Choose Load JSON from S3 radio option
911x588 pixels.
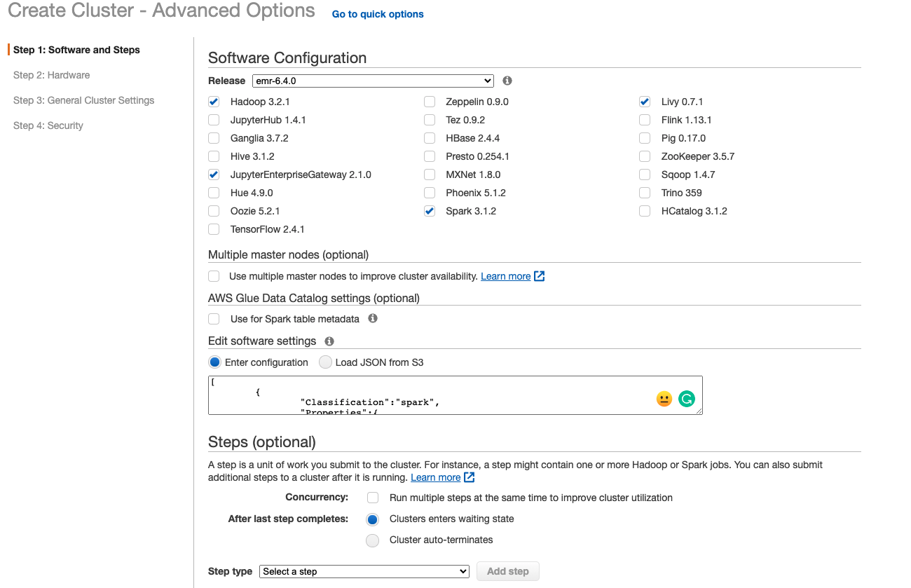(x=325, y=362)
